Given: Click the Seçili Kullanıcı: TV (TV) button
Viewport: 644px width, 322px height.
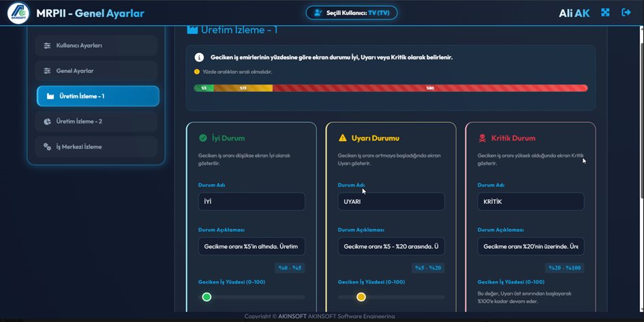Looking at the screenshot, I should tap(352, 13).
